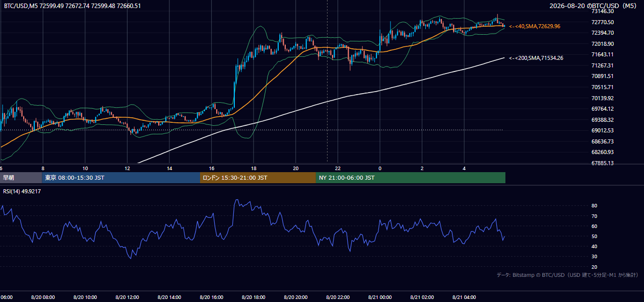The height and width of the screenshot is (302, 644).
Task: Click hour tick 12 under the price chart
Action: (127, 168)
